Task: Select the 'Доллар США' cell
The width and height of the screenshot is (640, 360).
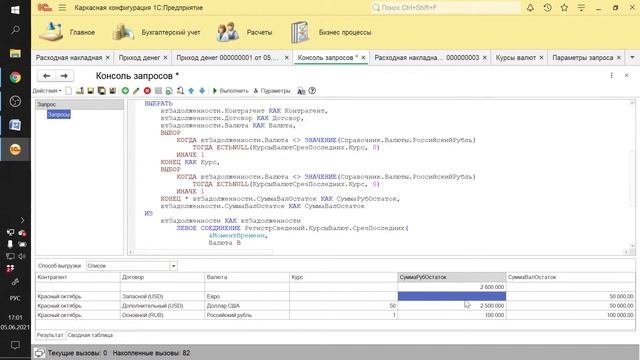Action: coord(247,306)
